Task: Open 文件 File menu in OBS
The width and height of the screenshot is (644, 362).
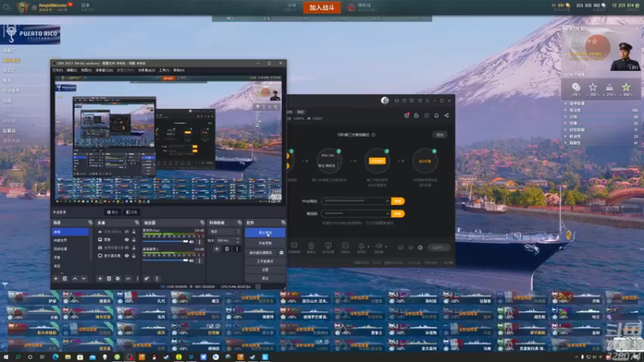Action: tap(57, 70)
